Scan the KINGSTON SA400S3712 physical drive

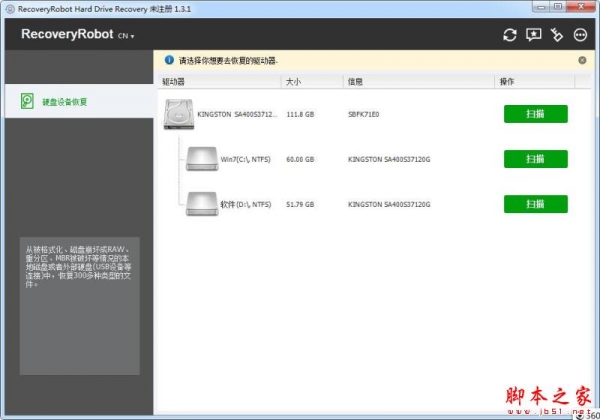535,114
